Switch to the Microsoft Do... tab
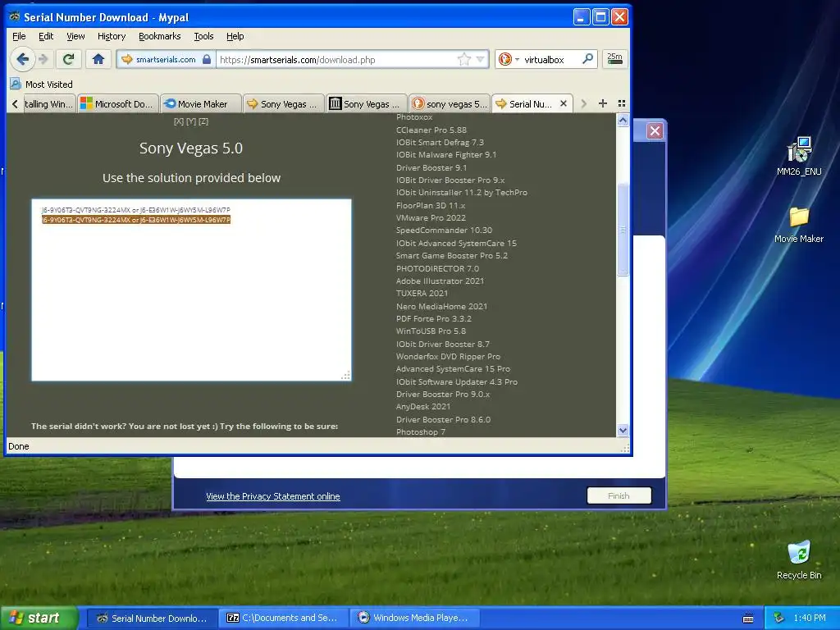The width and height of the screenshot is (840, 630). tap(118, 104)
